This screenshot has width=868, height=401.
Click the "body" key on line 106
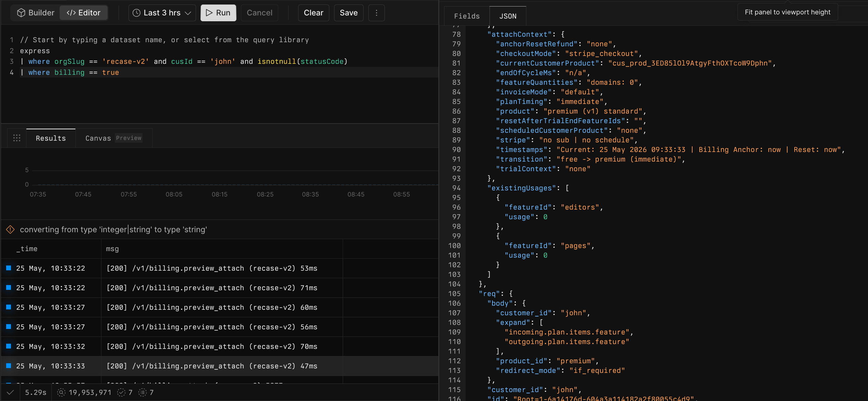(500, 303)
